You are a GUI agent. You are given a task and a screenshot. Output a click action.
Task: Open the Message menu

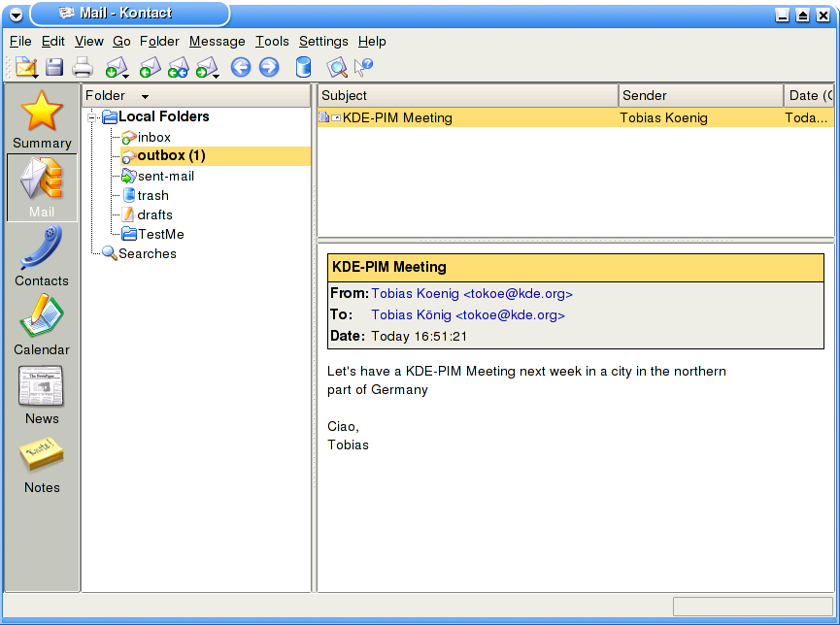pos(217,41)
